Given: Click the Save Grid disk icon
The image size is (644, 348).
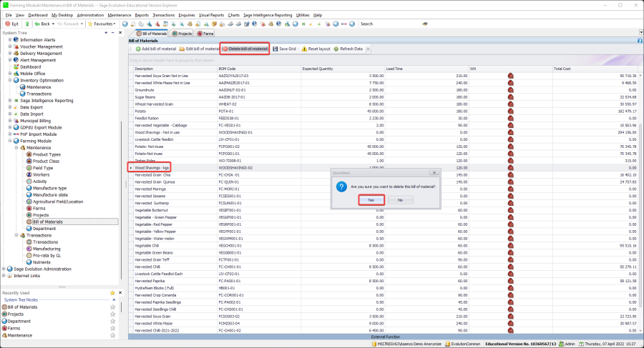Looking at the screenshot, I should pyautogui.click(x=275, y=49).
